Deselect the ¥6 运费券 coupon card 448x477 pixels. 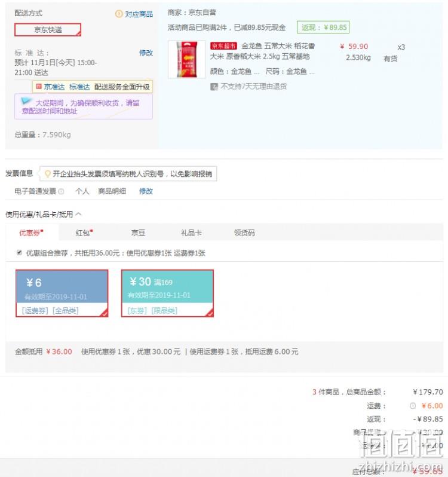pyautogui.click(x=62, y=293)
